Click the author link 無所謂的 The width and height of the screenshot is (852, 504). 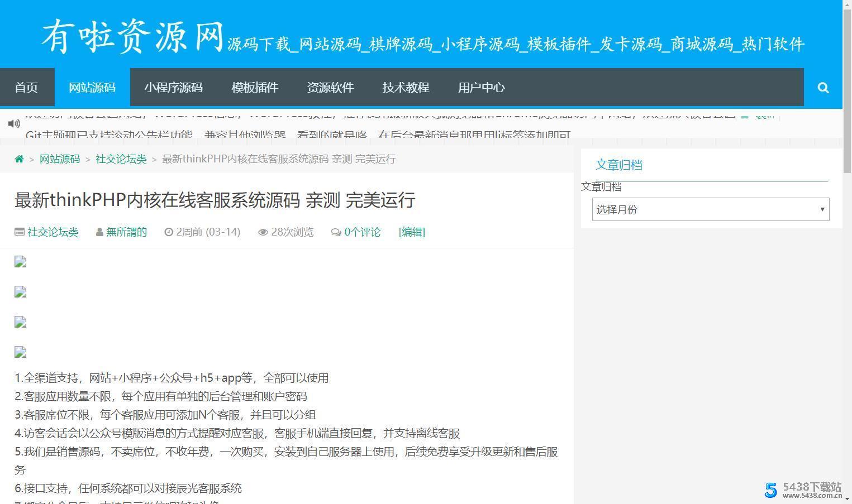pyautogui.click(x=126, y=232)
